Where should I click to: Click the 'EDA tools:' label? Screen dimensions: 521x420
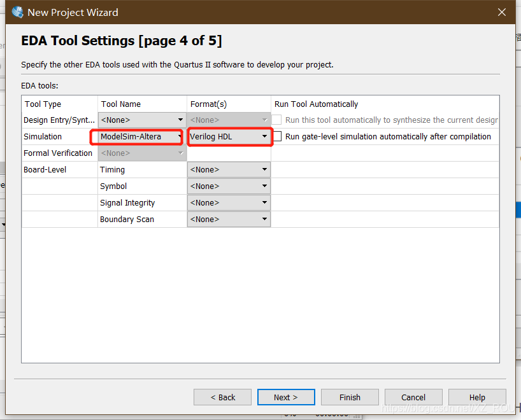pyautogui.click(x=39, y=86)
